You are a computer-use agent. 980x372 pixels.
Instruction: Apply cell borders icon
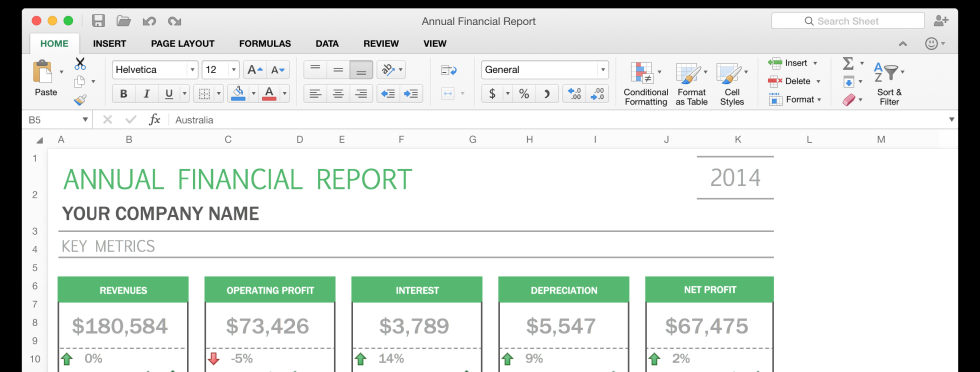click(x=204, y=94)
